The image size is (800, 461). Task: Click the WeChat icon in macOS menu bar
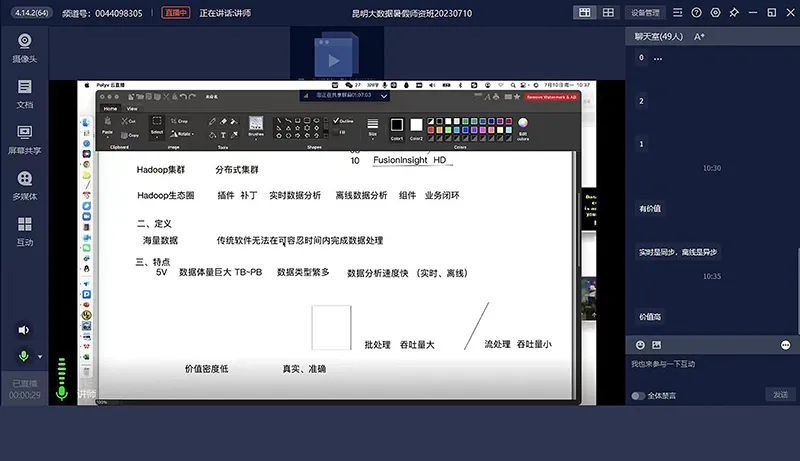pyautogui.click(x=349, y=85)
